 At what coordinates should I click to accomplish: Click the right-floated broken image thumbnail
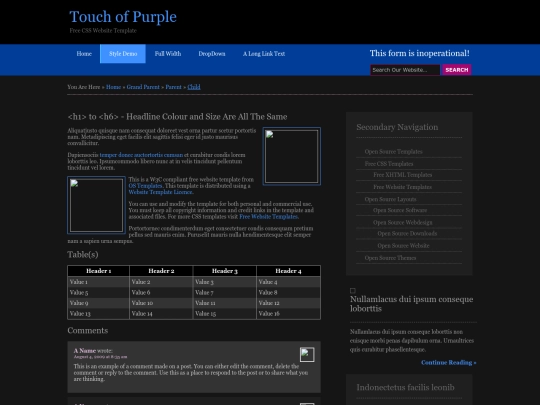tap(292, 156)
